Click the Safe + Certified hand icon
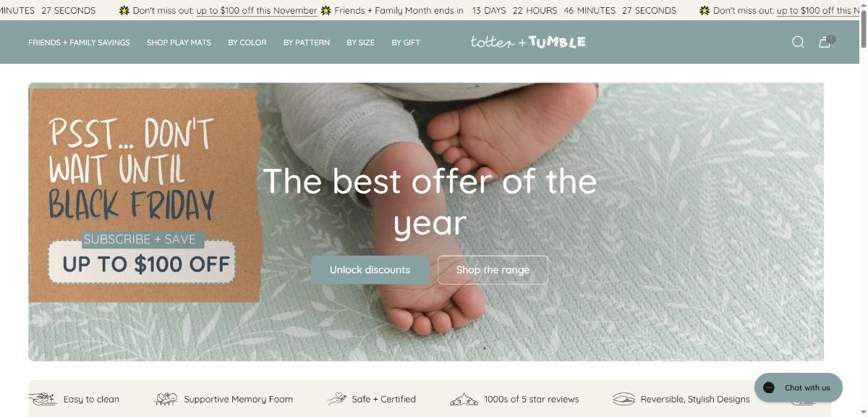Image resolution: width=868 pixels, height=417 pixels. tap(337, 399)
